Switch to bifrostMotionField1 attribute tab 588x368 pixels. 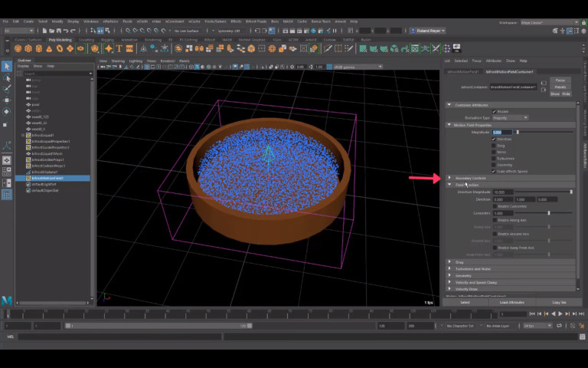point(462,72)
